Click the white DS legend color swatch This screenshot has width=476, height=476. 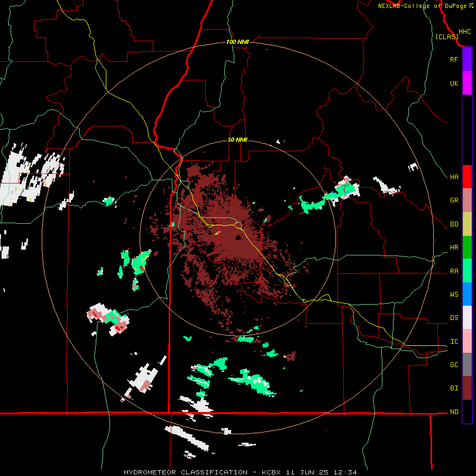coord(467,317)
